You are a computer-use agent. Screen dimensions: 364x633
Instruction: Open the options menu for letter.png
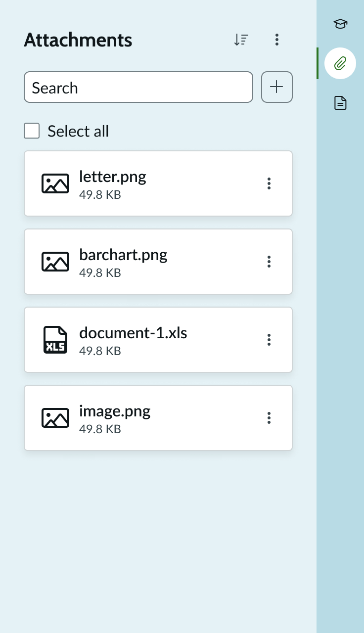[x=269, y=183]
